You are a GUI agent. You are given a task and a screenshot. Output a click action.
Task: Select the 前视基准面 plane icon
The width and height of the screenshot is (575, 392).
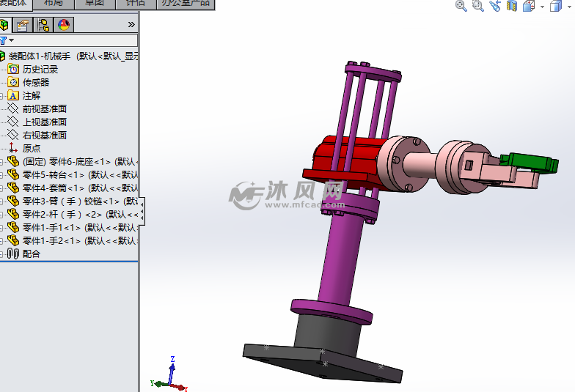point(13,108)
